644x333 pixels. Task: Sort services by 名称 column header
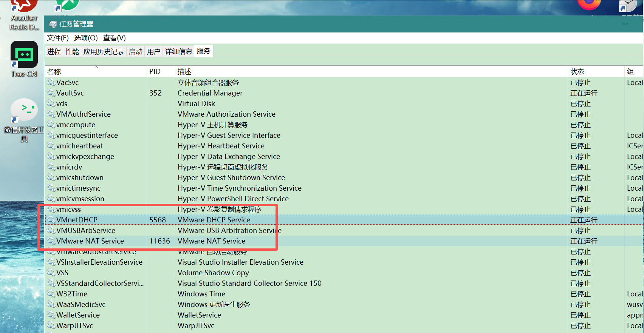click(96, 71)
